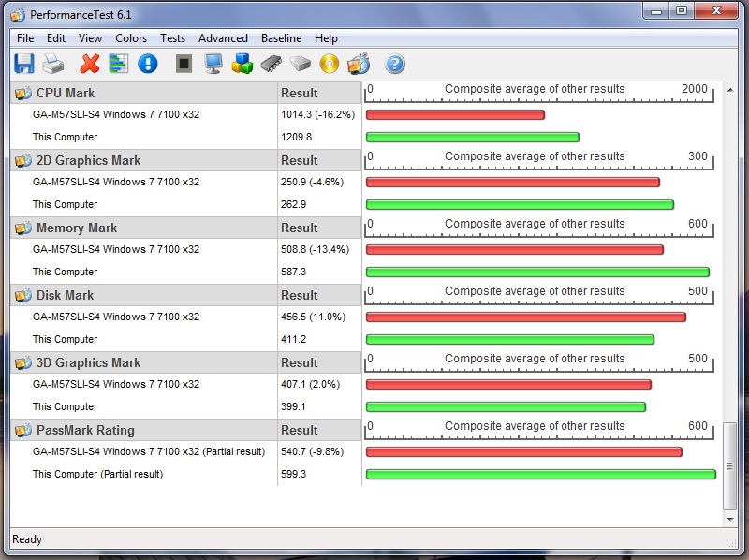Click the memory chip test icon
Screen dimensions: 749x560
pos(272,64)
